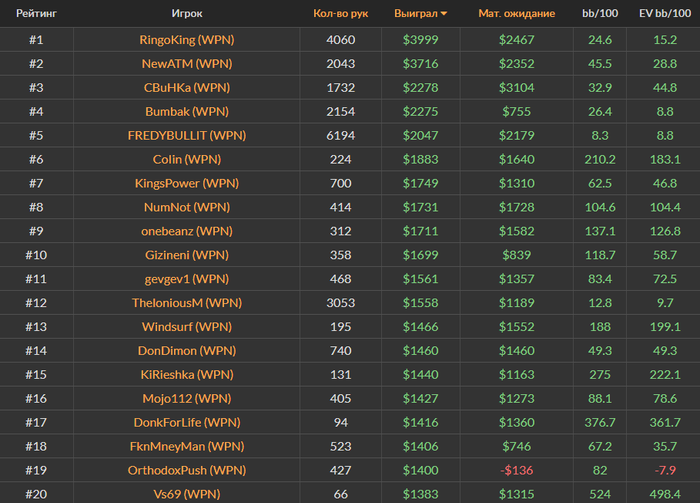Select expectation value $1552

[x=517, y=327]
